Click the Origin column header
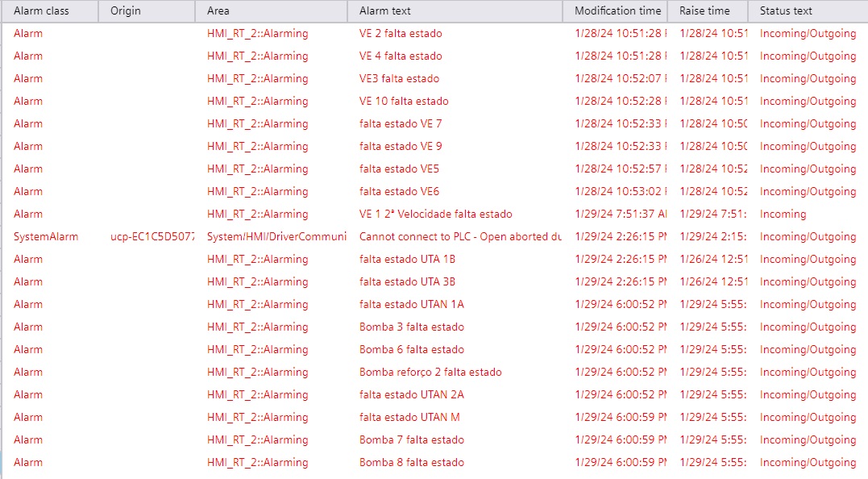The image size is (868, 479). click(x=147, y=11)
